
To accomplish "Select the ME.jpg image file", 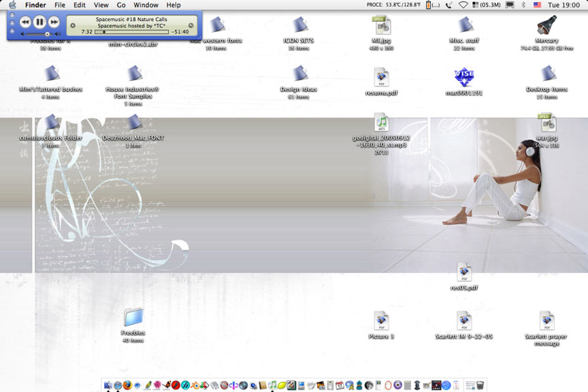I will [x=381, y=25].
